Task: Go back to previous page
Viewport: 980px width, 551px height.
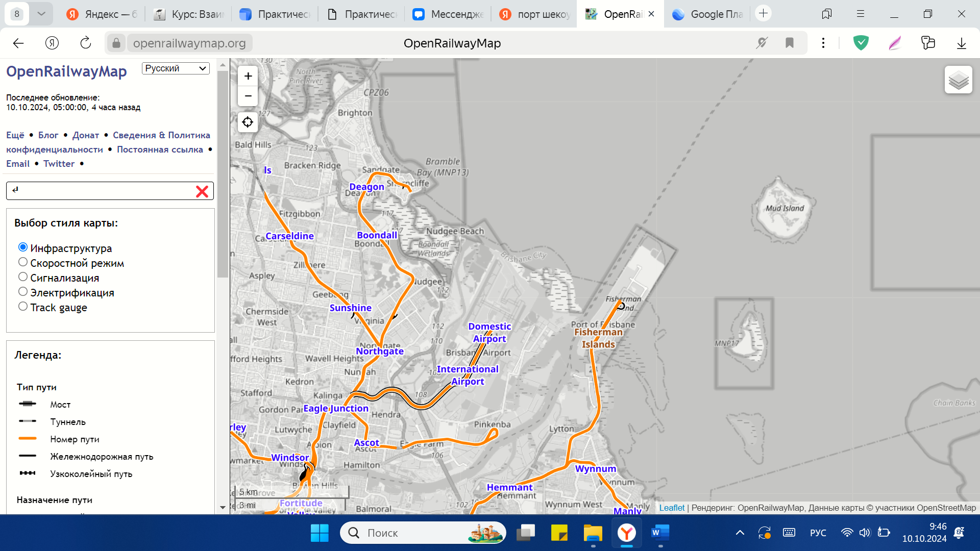Action: [18, 43]
